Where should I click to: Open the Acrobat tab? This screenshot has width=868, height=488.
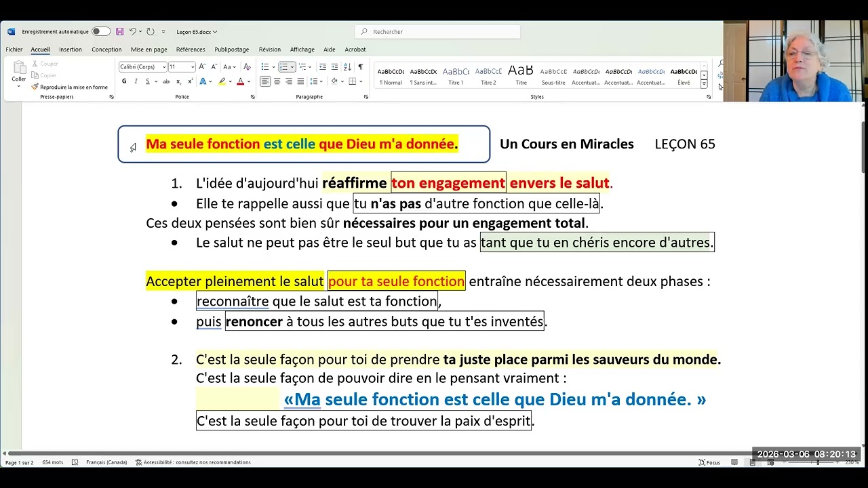coord(355,49)
